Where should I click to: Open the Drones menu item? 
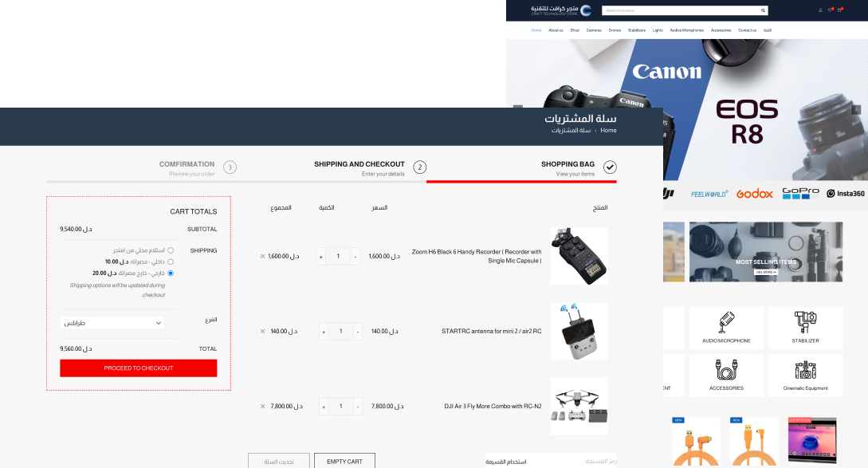click(615, 30)
